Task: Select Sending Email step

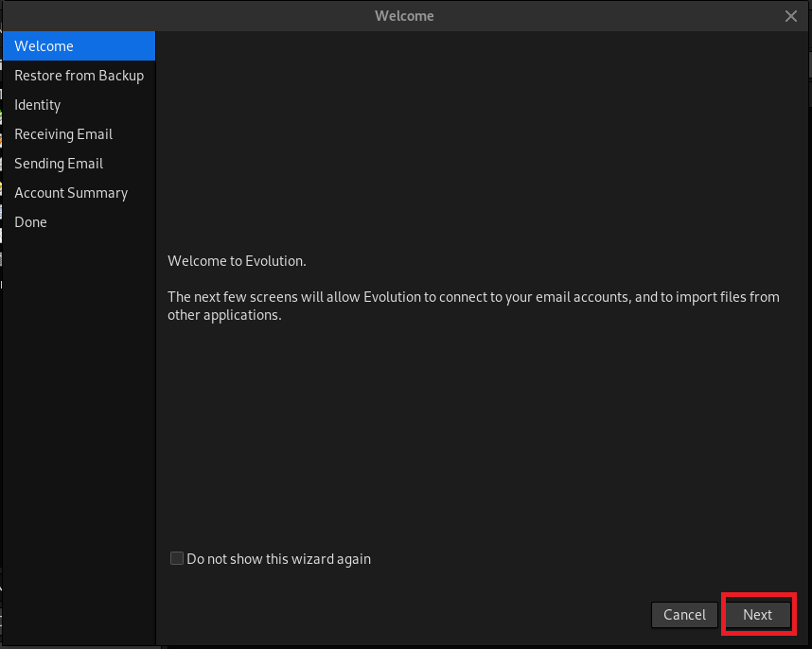Action: coord(79,164)
